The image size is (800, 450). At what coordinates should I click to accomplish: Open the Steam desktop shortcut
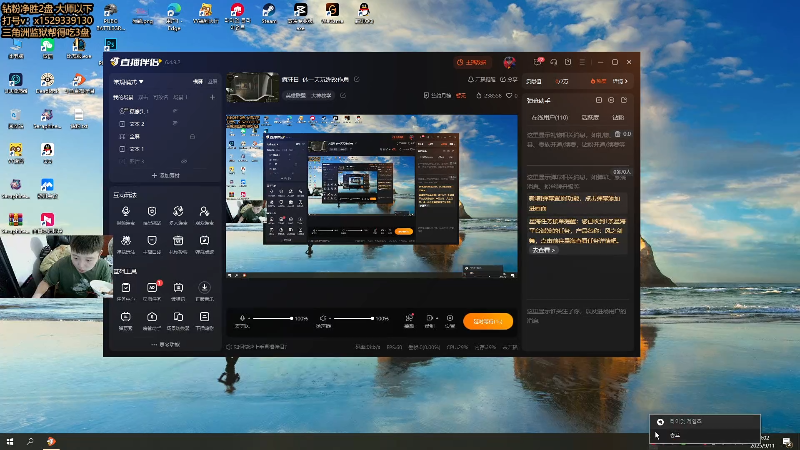pos(268,13)
